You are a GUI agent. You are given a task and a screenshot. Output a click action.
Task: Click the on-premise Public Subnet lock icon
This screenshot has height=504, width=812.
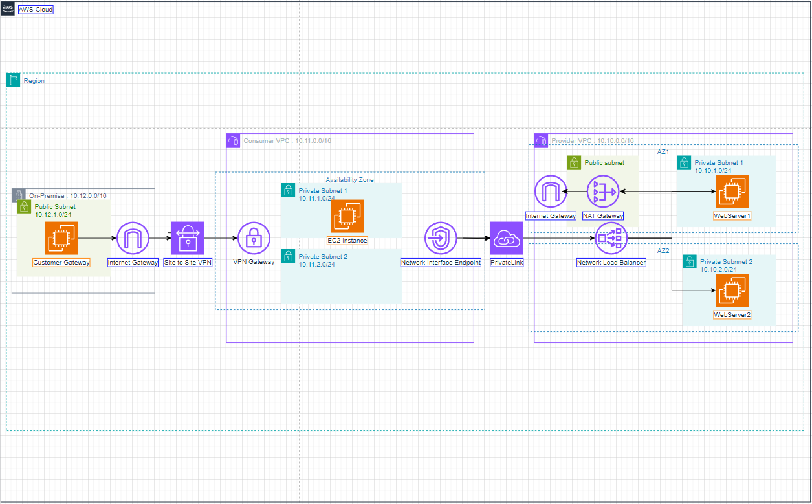point(25,207)
